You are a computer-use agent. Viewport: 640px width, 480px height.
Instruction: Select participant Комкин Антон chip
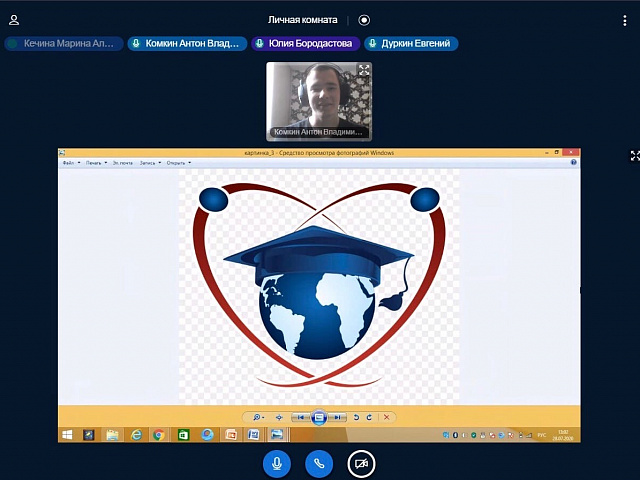pos(187,44)
